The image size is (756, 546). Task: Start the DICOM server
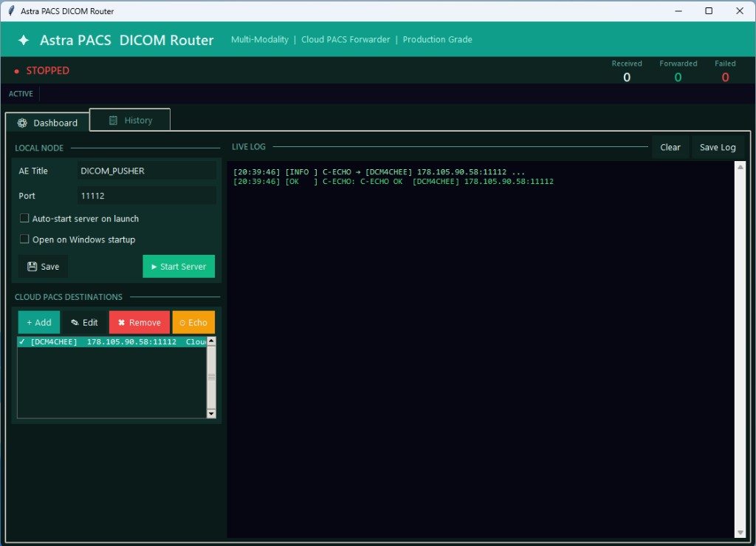pyautogui.click(x=179, y=267)
